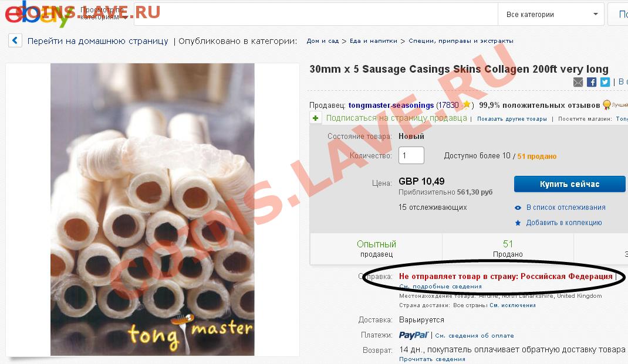The width and height of the screenshot is (628, 364).
Task: Expand the 'Просмотр по категориям' menu
Action: [103, 13]
